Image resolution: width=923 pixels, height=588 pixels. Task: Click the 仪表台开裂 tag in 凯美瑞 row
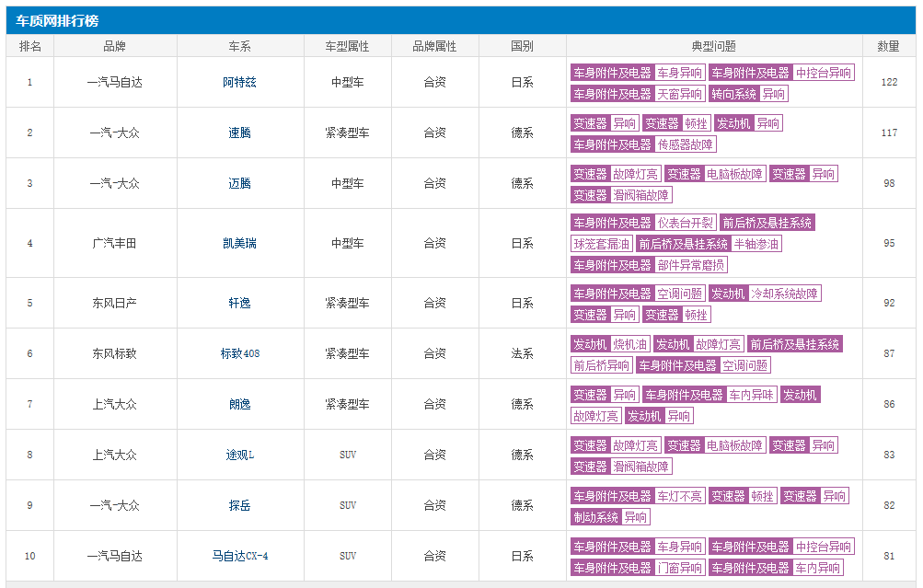[x=686, y=223]
